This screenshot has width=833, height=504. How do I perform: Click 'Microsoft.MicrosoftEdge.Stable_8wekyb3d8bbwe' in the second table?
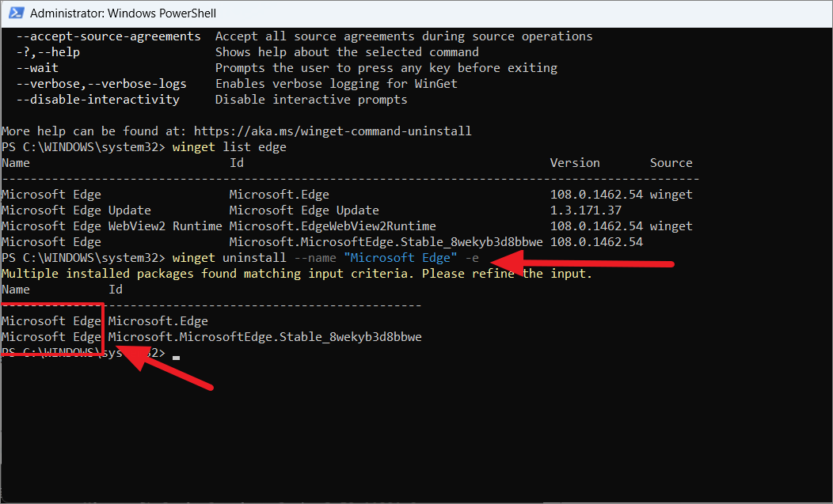tap(265, 337)
